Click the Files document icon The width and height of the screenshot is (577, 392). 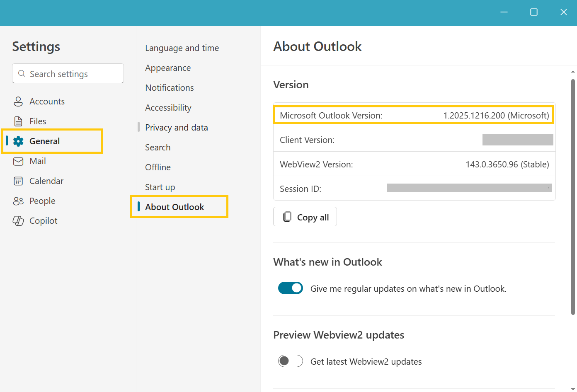tap(18, 121)
